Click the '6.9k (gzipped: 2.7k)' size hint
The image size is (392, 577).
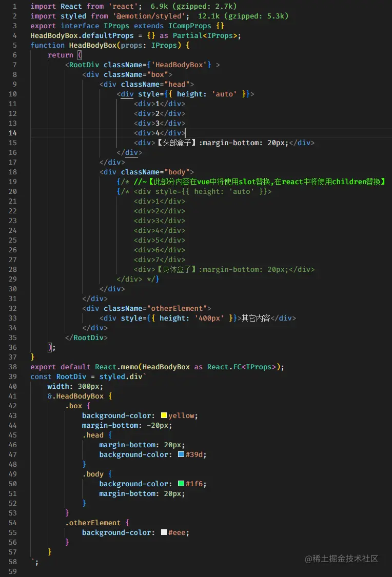(193, 6)
